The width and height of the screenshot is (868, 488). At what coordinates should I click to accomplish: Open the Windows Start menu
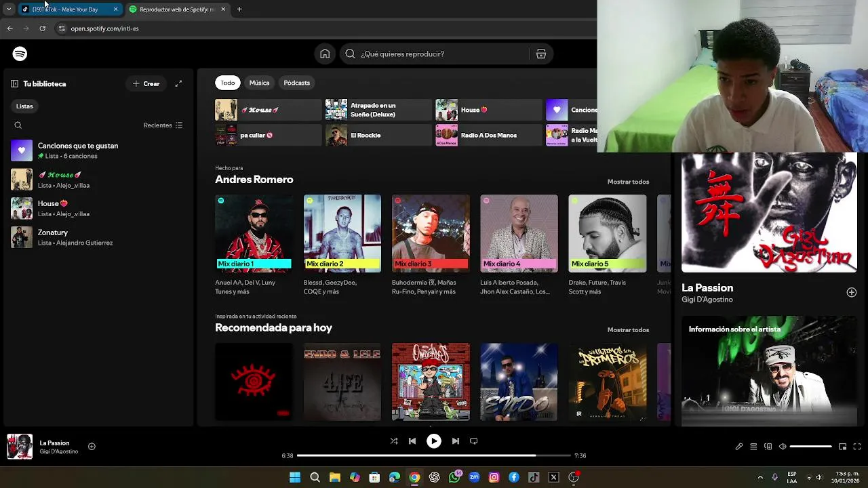click(295, 478)
